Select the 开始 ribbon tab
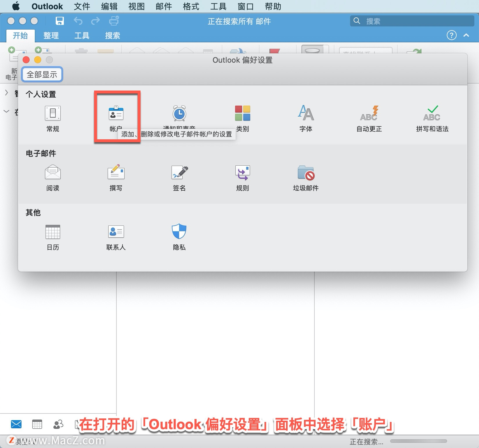 click(20, 35)
